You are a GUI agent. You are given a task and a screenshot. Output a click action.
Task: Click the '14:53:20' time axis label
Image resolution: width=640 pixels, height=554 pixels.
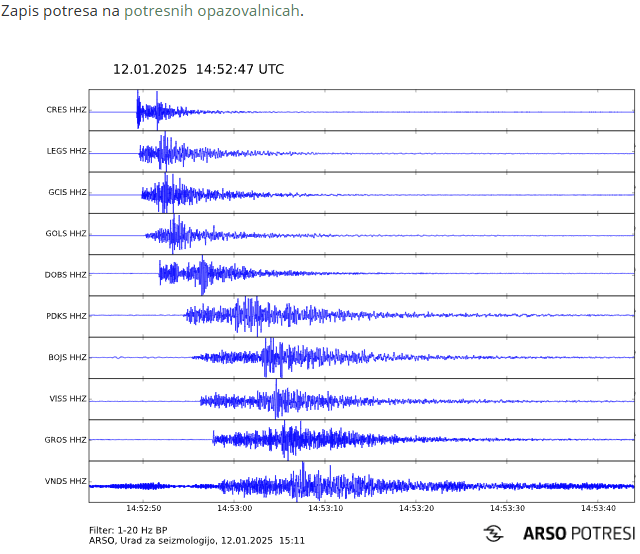click(416, 508)
